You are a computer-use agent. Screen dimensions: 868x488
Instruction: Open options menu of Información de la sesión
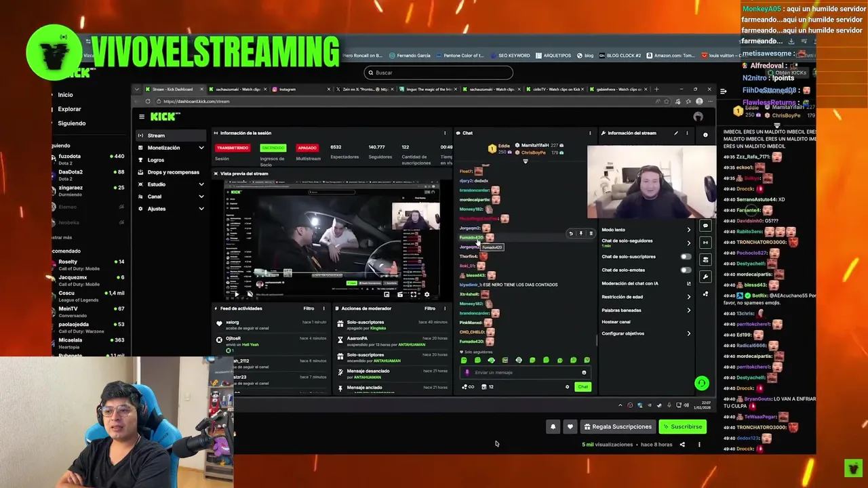445,133
